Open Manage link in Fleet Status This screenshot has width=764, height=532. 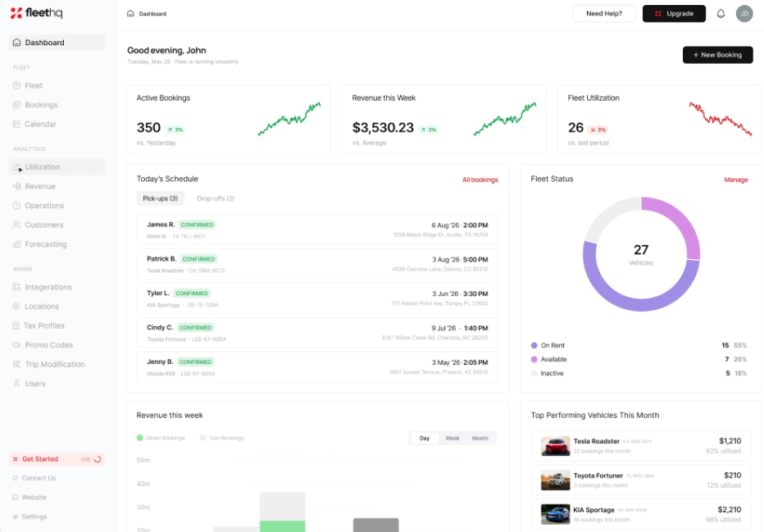[736, 180]
